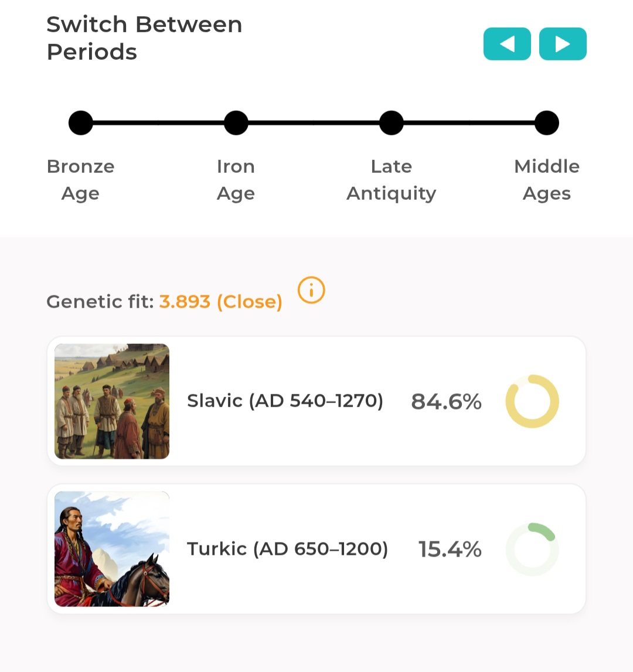Click the Turkic (AD 650–1200) label

pos(287,549)
